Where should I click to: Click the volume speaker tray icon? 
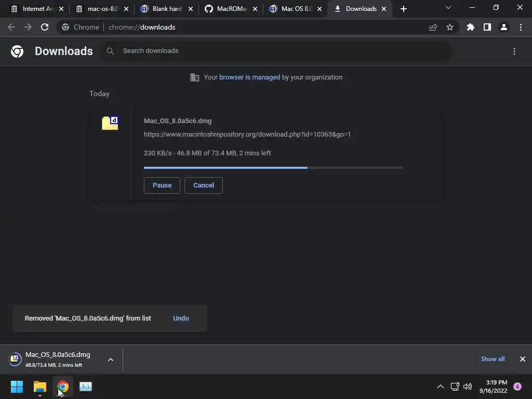click(468, 387)
